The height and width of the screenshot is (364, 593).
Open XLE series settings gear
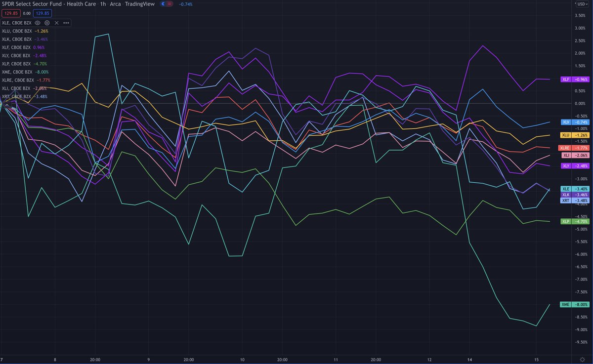click(x=47, y=23)
